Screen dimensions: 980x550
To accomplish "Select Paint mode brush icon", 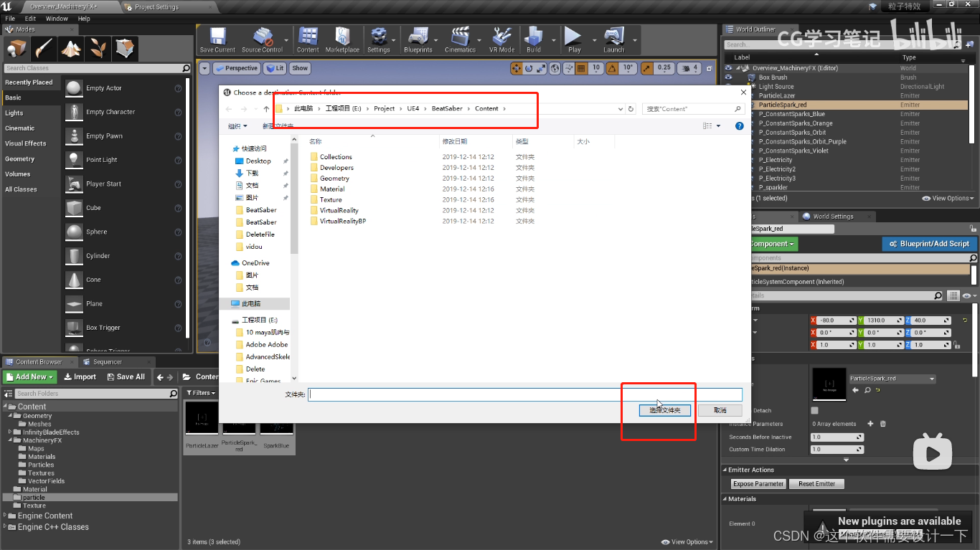I will 43,48.
